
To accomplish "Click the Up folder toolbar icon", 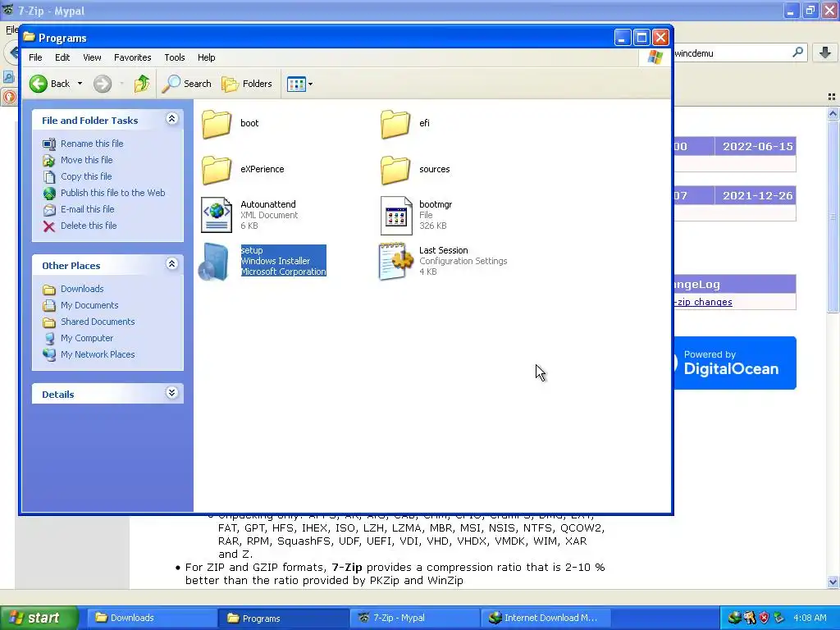I will (x=142, y=84).
